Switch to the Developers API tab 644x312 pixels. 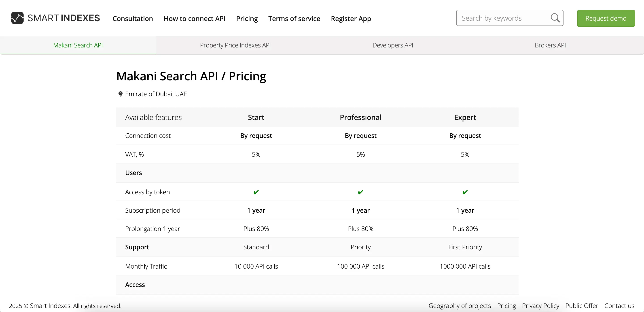(392, 45)
